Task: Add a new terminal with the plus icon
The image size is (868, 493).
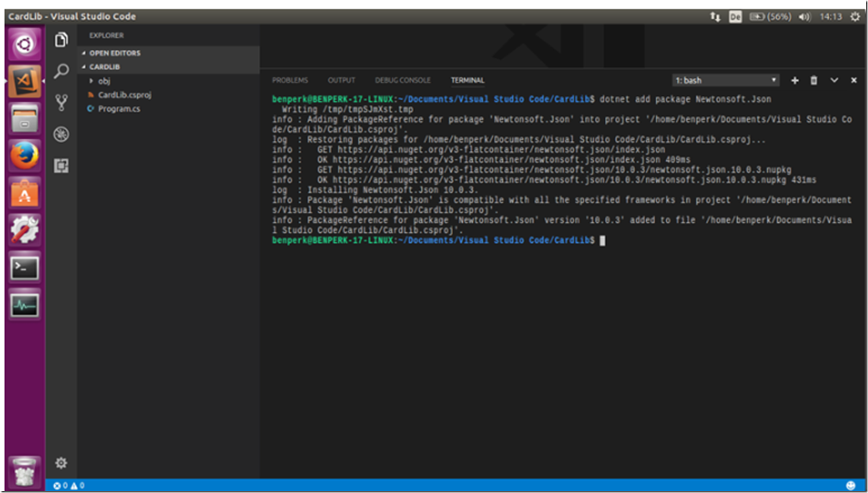Action: point(794,80)
